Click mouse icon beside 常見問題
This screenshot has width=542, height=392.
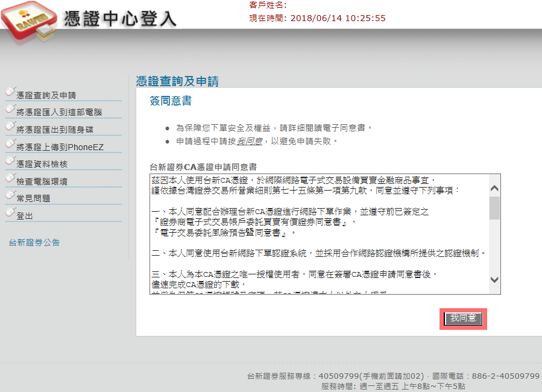[10, 195]
